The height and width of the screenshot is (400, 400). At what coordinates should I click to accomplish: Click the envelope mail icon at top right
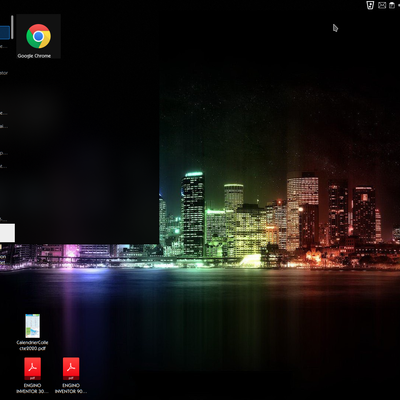point(382,5)
